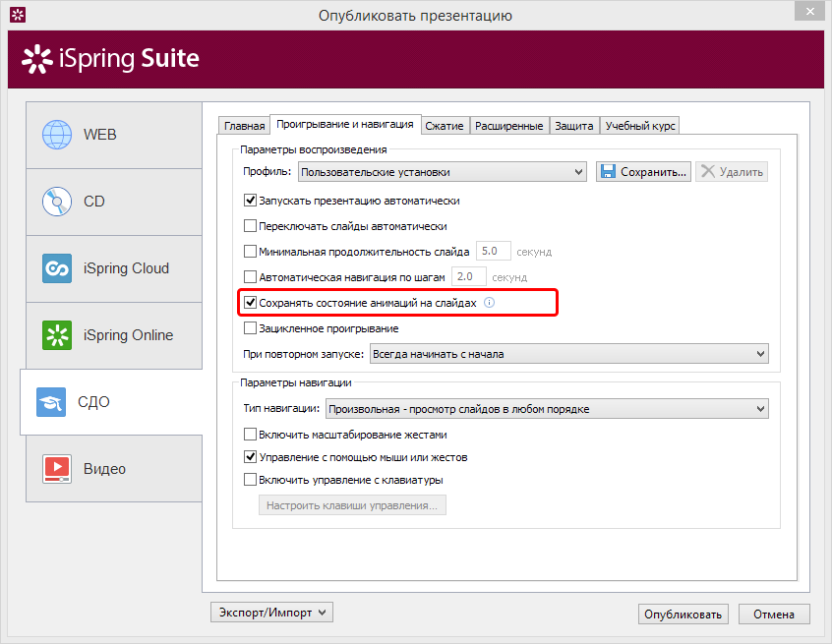The height and width of the screenshot is (644, 832).
Task: Click the СДО graduation cap icon
Action: [x=51, y=402]
